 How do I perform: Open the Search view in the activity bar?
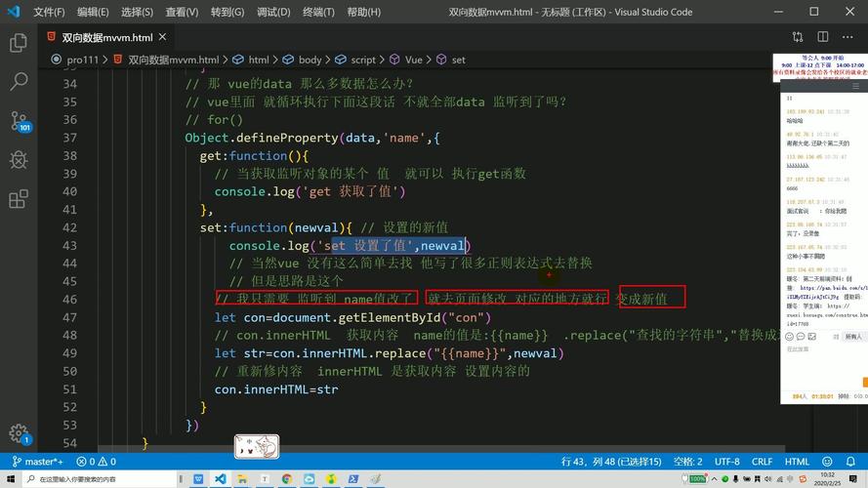tap(19, 81)
